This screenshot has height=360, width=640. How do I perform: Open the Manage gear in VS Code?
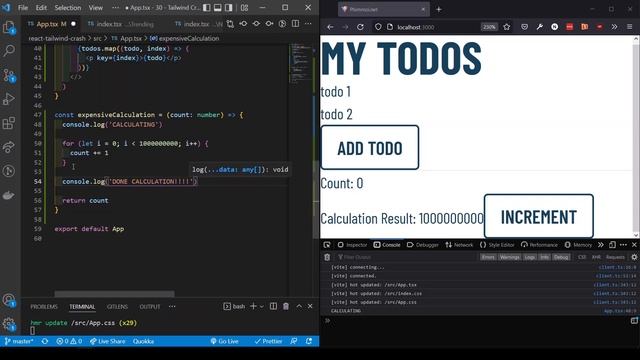(x=9, y=324)
